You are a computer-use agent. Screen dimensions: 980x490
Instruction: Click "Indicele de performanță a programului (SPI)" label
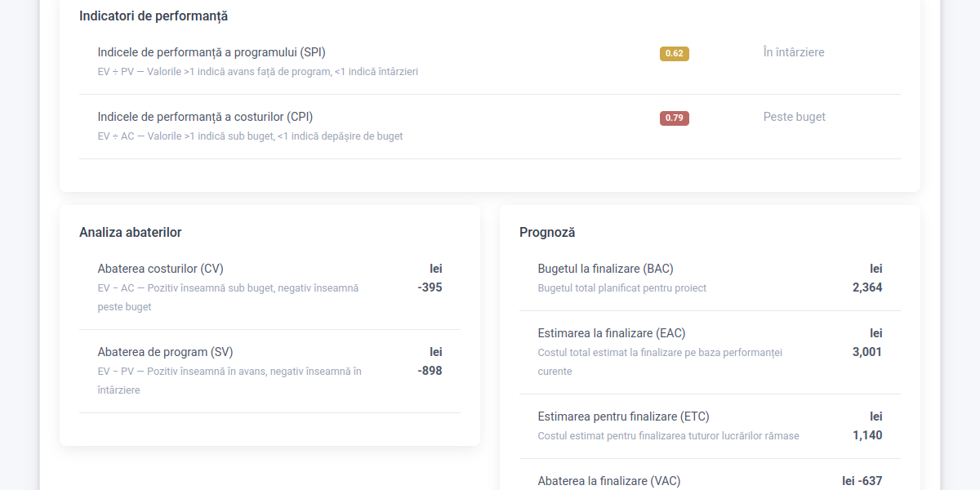coord(212,52)
